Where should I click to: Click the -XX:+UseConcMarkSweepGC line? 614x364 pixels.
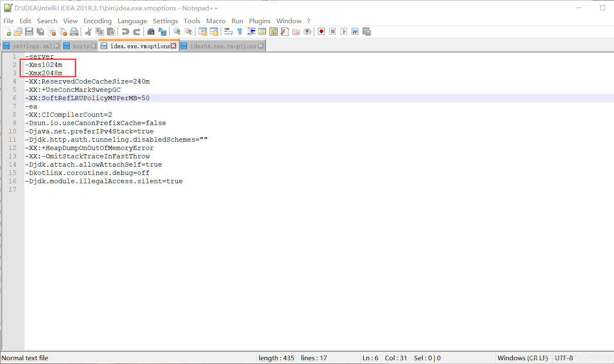pos(73,90)
